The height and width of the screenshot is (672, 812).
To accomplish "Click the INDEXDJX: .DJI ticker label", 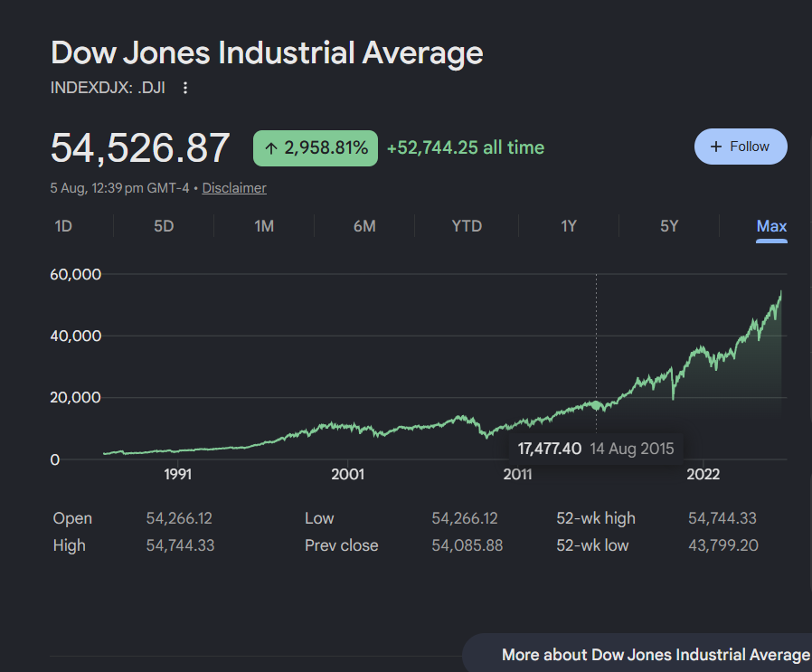I will click(108, 88).
